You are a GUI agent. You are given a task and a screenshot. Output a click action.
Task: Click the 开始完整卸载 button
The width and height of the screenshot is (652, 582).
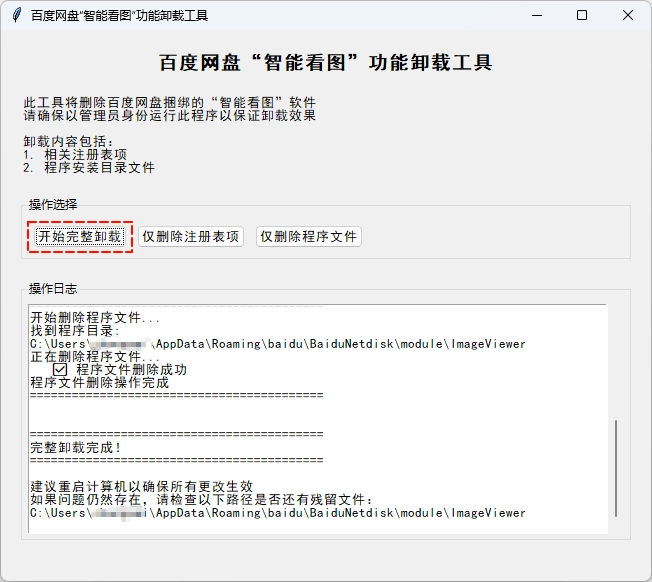point(80,237)
